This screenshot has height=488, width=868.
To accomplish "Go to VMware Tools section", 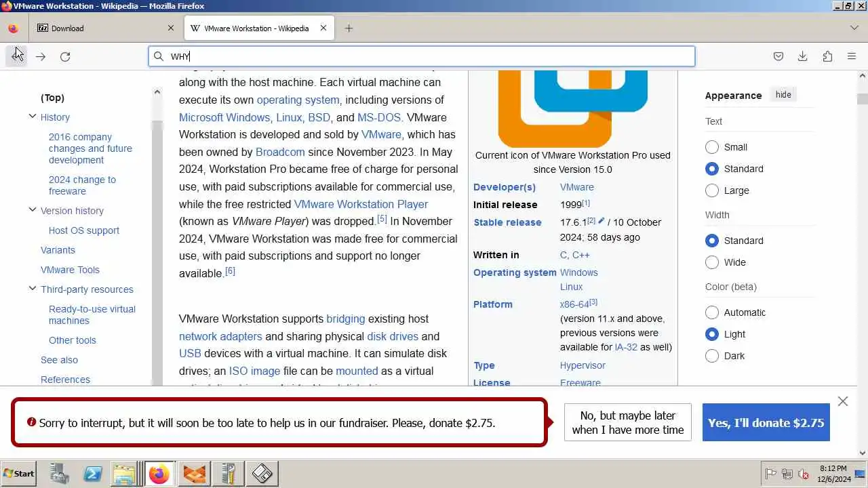I will pyautogui.click(x=70, y=270).
